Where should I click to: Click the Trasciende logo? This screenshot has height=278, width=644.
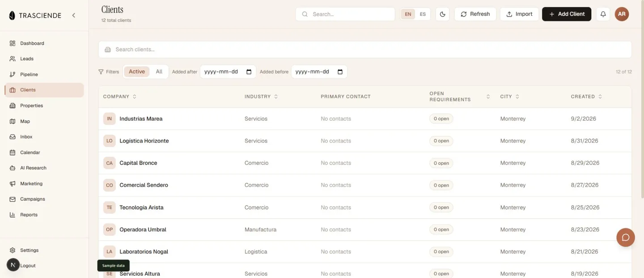(x=35, y=16)
